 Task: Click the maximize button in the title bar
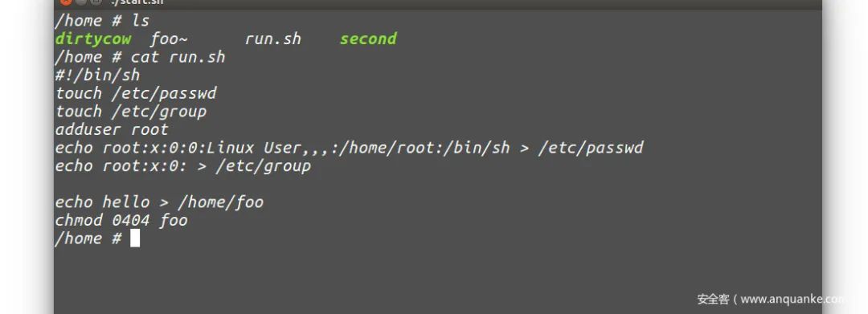click(96, 2)
